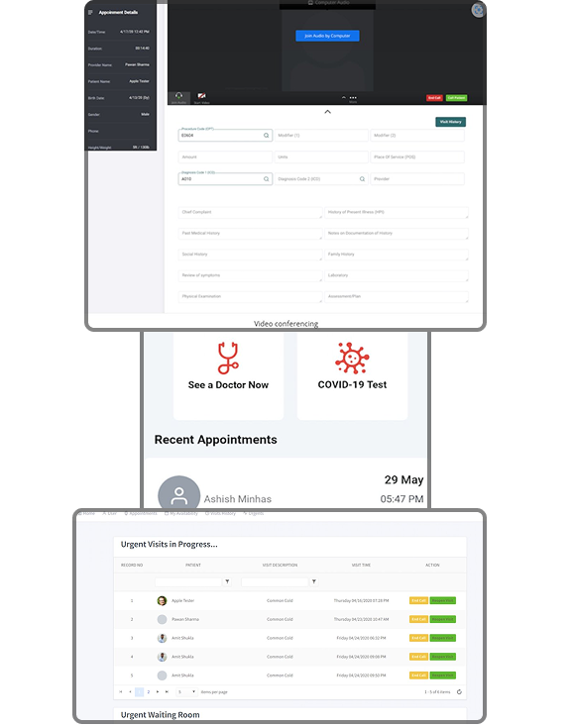Open the hamburger menu beside Appointment Details

pyautogui.click(x=90, y=13)
